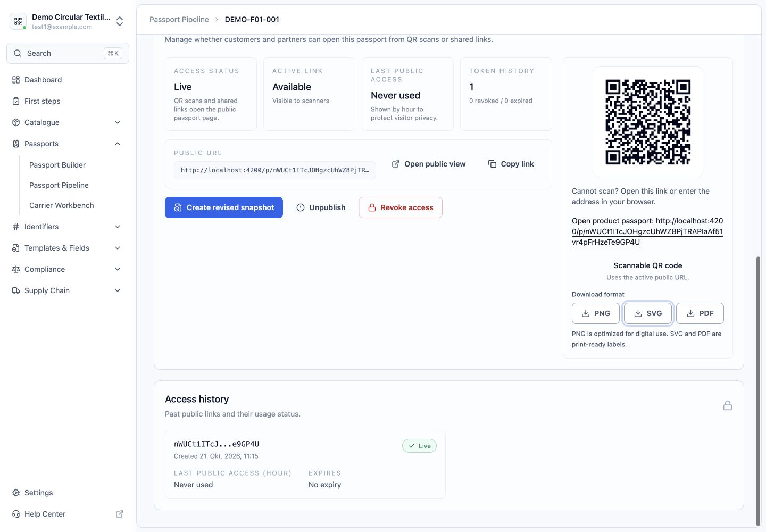Open Carrier Workbench
Viewport: 766px width, 532px height.
pos(62,205)
